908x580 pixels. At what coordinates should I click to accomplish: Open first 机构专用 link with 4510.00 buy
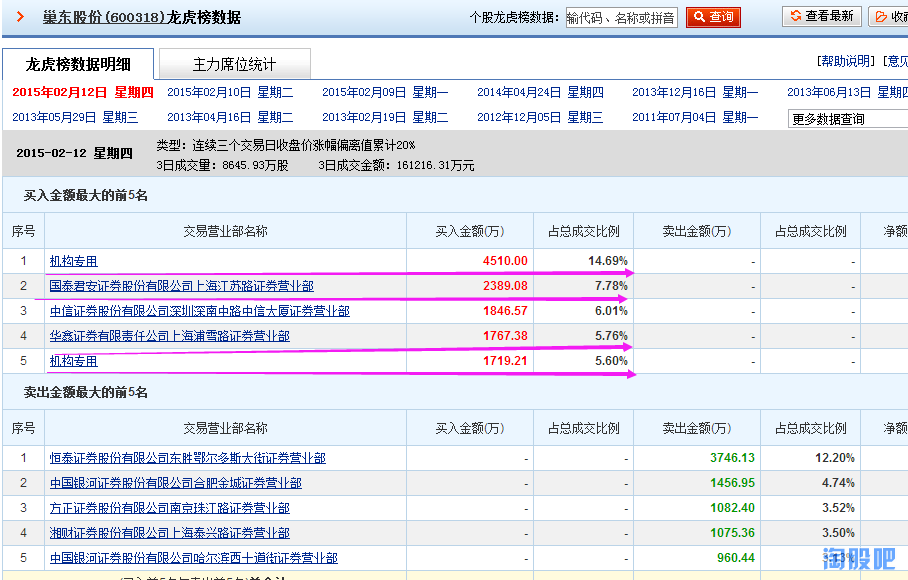(x=74, y=261)
